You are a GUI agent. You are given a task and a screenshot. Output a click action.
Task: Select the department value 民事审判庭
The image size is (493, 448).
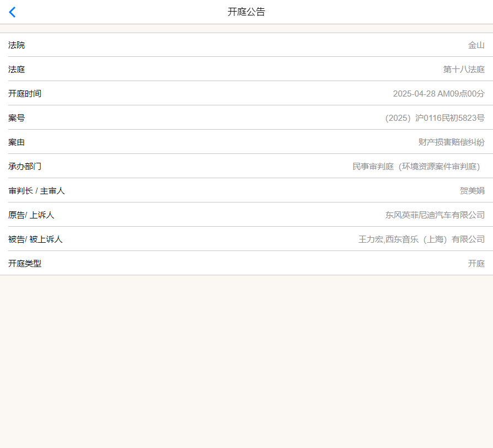click(373, 167)
